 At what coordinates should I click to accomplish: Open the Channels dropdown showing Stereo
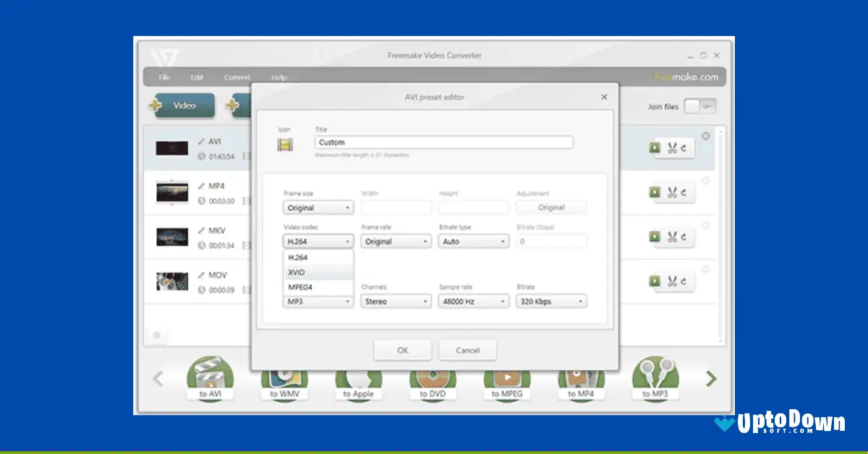click(396, 301)
